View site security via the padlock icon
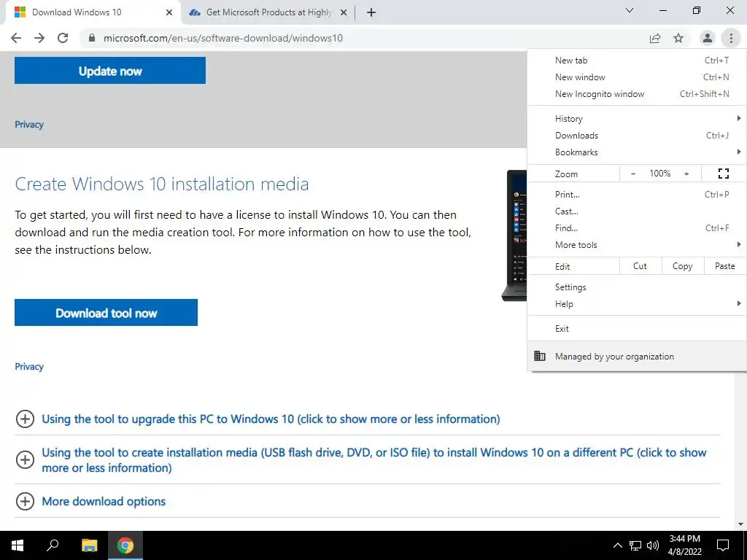This screenshot has height=560, width=747. 92,38
